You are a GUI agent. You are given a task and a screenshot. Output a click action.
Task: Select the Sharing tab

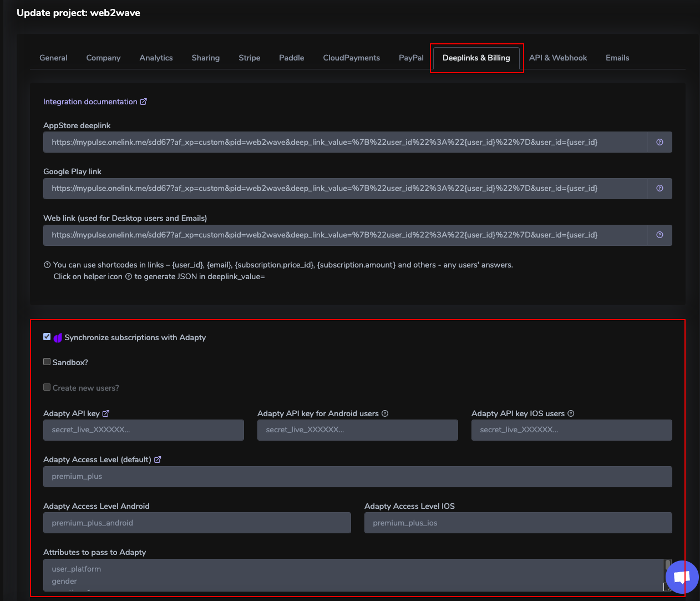pos(205,58)
